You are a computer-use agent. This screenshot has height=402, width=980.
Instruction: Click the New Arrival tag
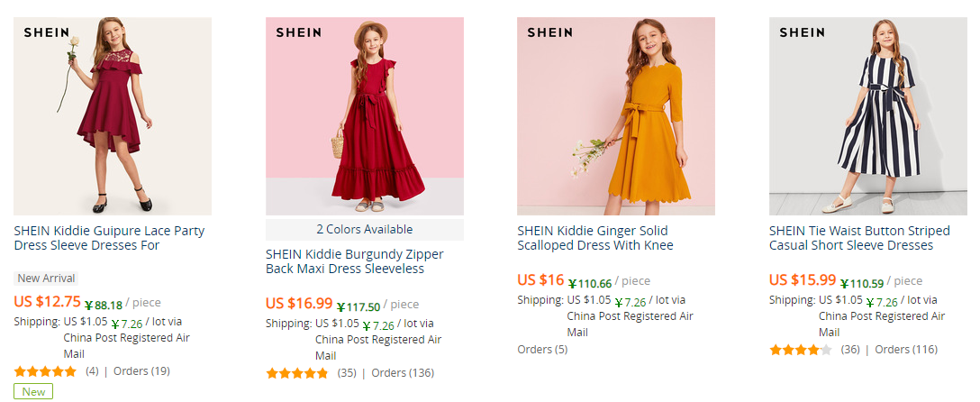click(x=46, y=279)
